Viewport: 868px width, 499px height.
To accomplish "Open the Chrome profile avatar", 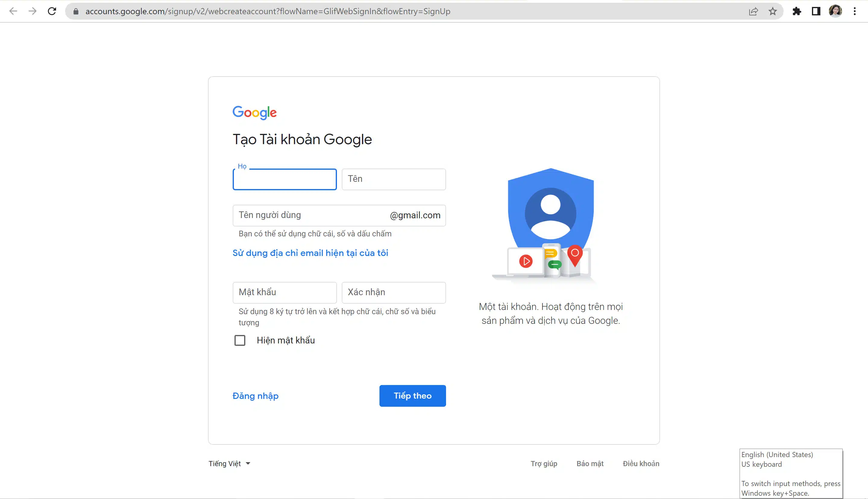I will click(x=835, y=11).
